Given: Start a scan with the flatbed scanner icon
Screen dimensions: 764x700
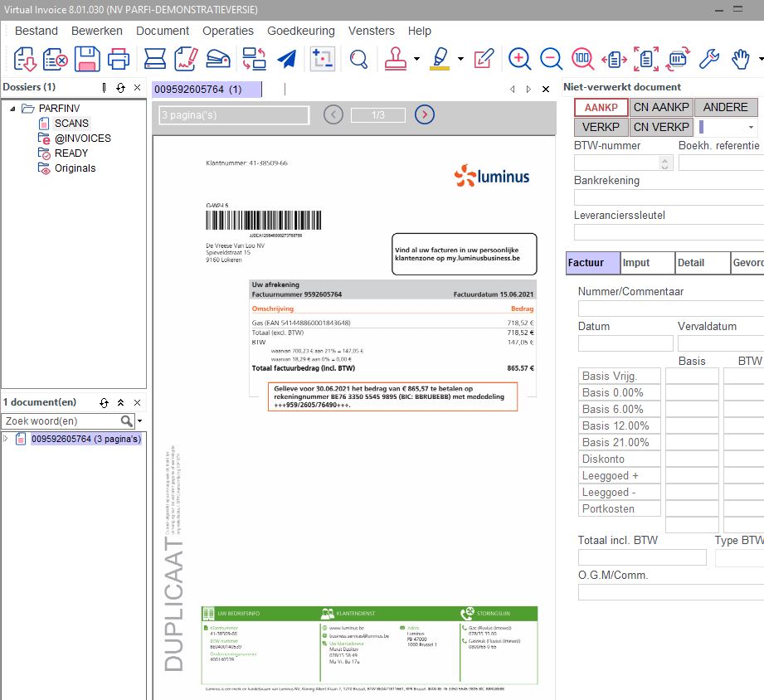Looking at the screenshot, I should click(x=155, y=59).
